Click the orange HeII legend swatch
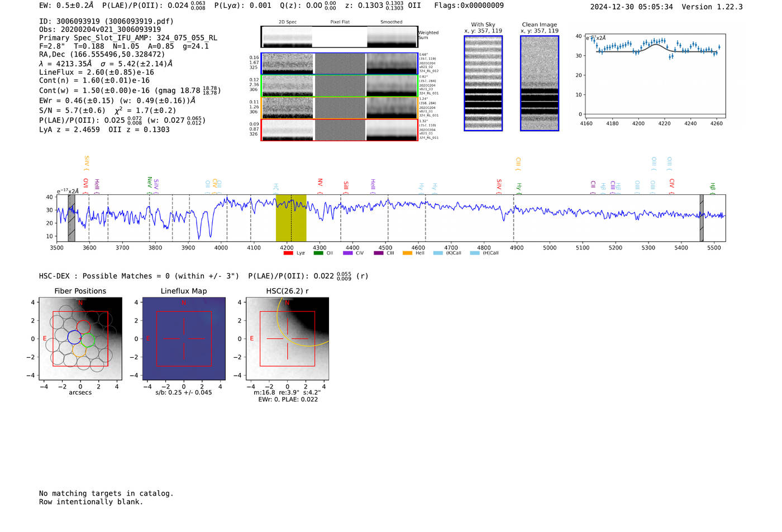Viewport: 782px width, 532px height. coord(408,253)
